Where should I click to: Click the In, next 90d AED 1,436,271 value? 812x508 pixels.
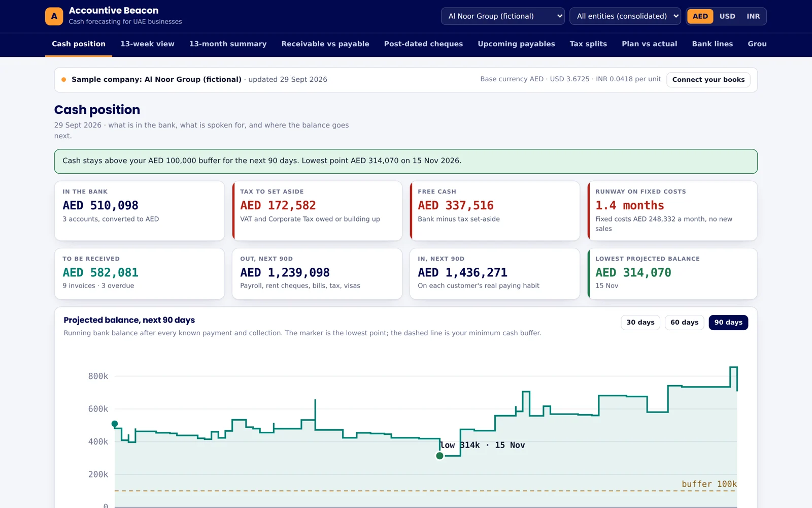coord(462,273)
